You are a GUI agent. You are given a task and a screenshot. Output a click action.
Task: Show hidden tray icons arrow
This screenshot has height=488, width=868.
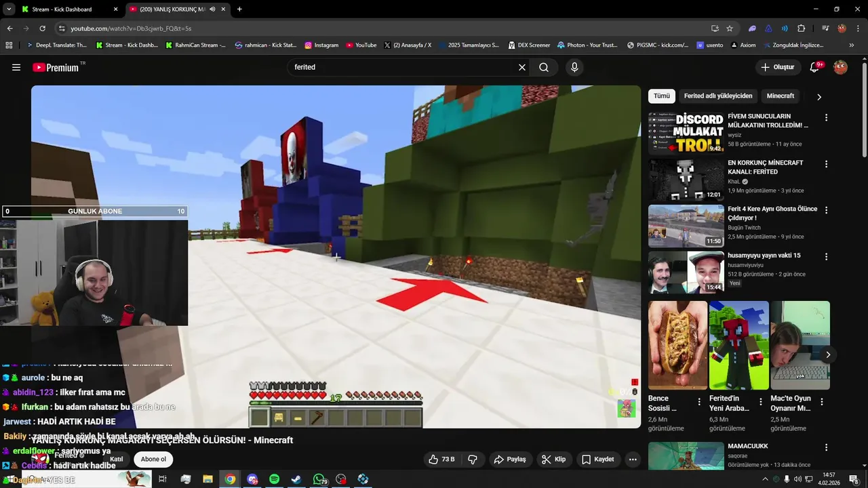tap(765, 479)
